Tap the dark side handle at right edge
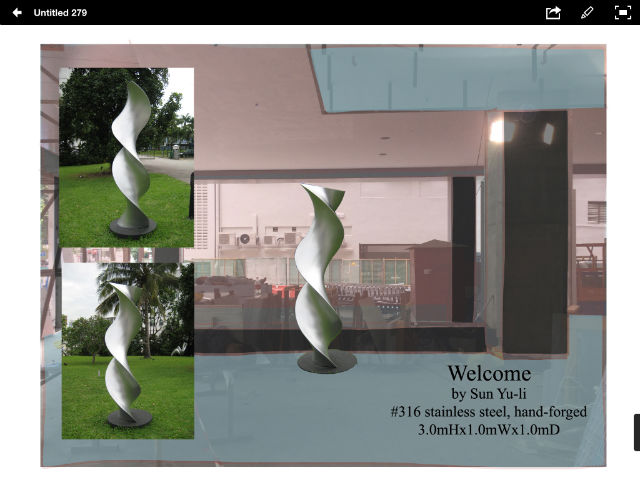 click(637, 432)
